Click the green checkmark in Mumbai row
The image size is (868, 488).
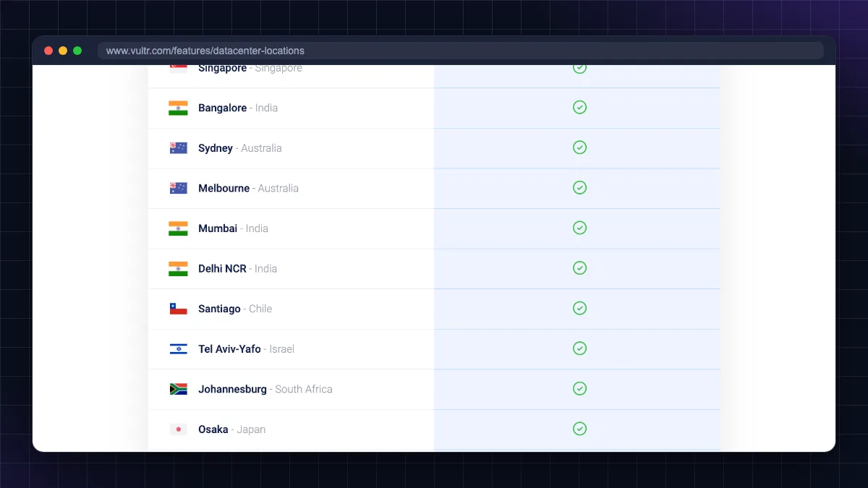point(579,228)
